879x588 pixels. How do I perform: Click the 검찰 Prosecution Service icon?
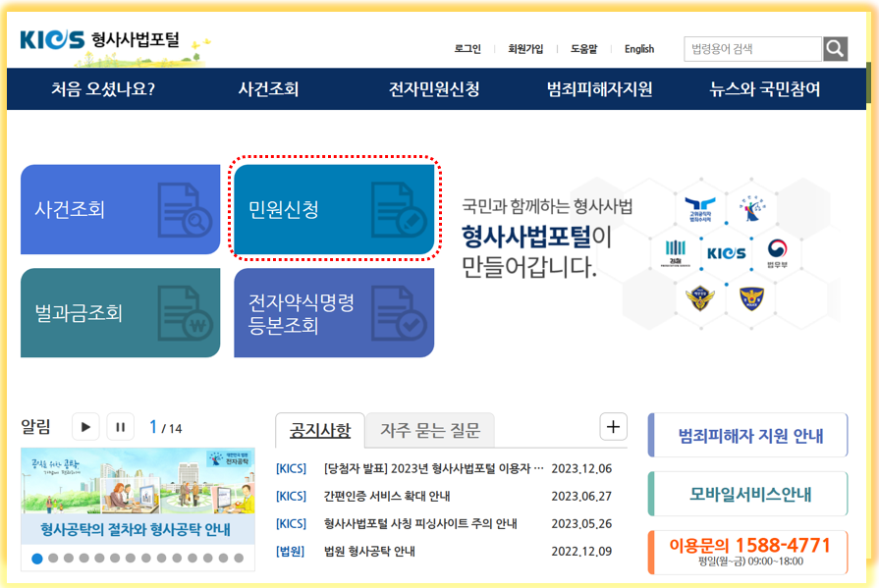pos(675,251)
